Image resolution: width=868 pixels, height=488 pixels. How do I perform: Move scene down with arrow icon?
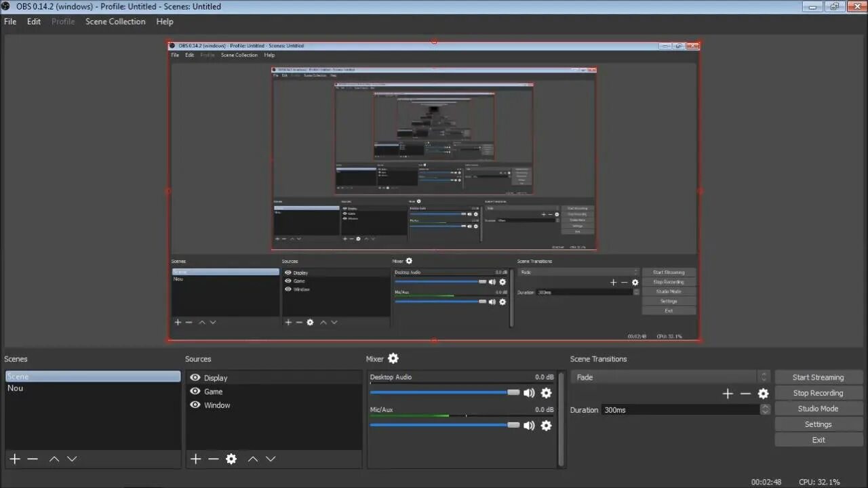tap(72, 459)
